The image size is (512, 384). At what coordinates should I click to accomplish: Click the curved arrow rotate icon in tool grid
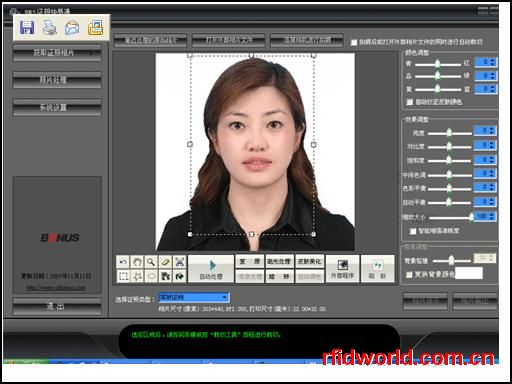(179, 276)
